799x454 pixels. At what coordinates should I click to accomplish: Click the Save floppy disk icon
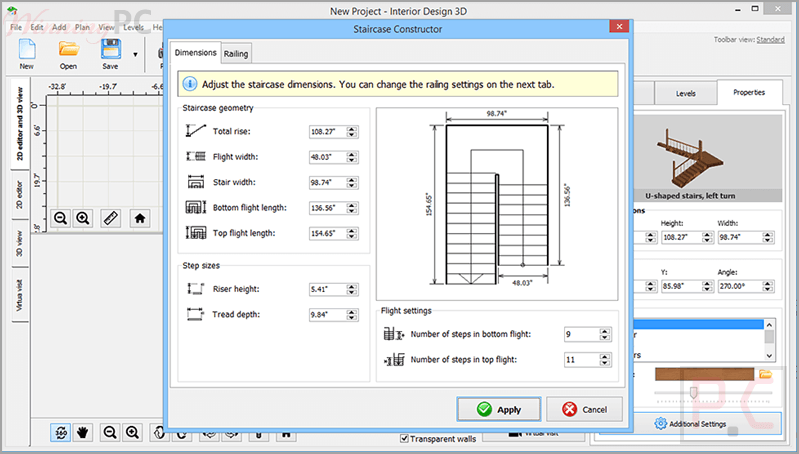110,49
